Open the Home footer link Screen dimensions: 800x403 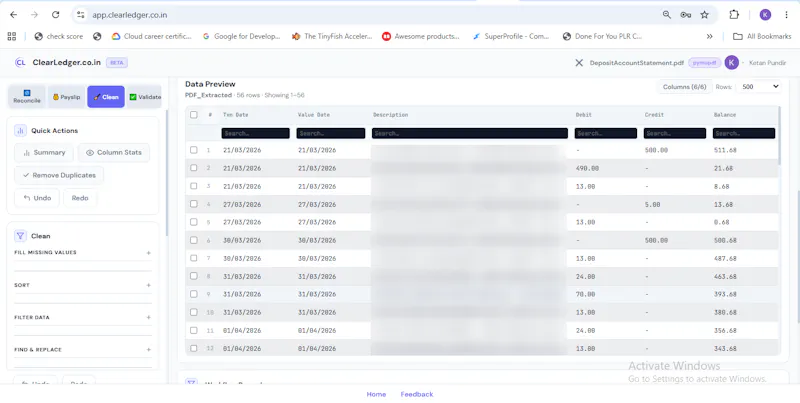[x=376, y=394]
